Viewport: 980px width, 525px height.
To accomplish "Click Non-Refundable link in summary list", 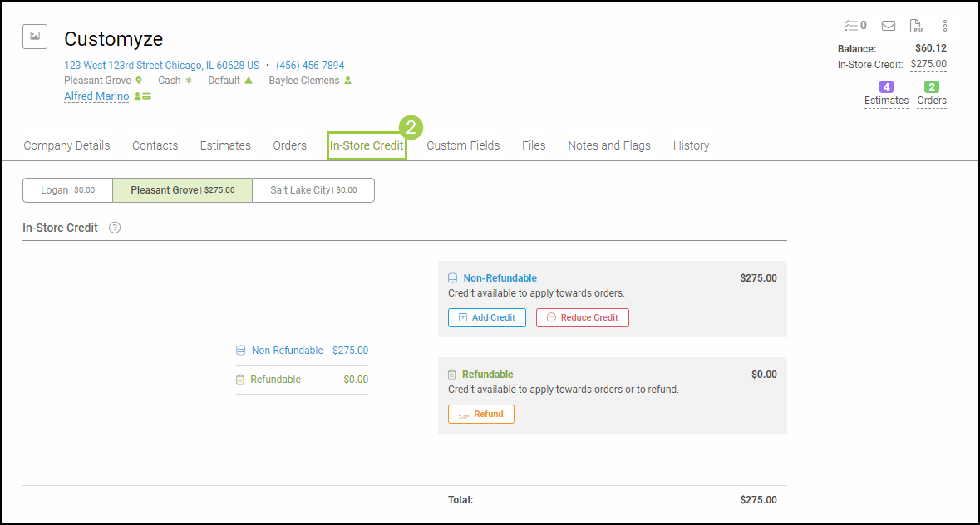I will click(288, 351).
